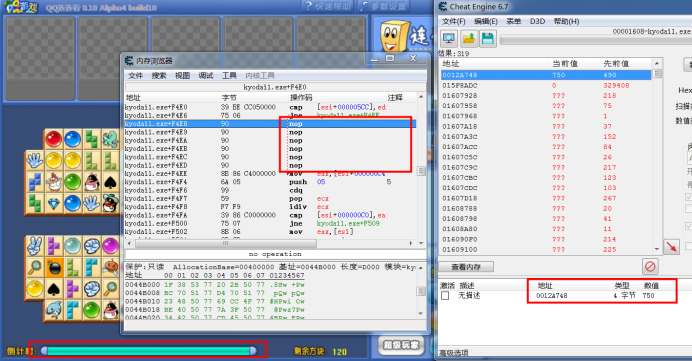Click the disassembler horizontal scrollbar right arrow

tap(411, 243)
